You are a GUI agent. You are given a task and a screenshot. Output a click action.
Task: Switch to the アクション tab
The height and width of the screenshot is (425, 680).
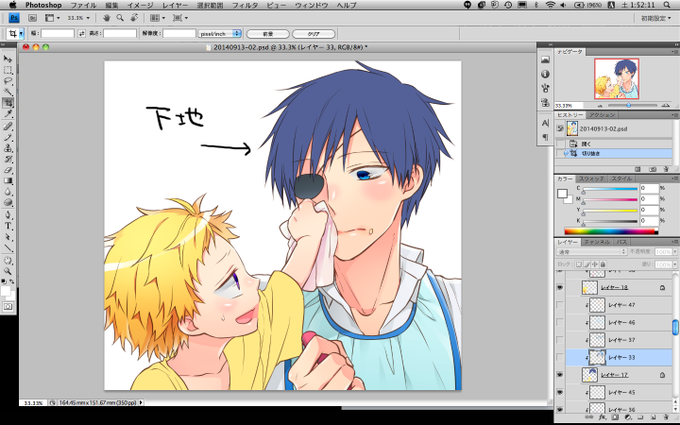[x=602, y=115]
